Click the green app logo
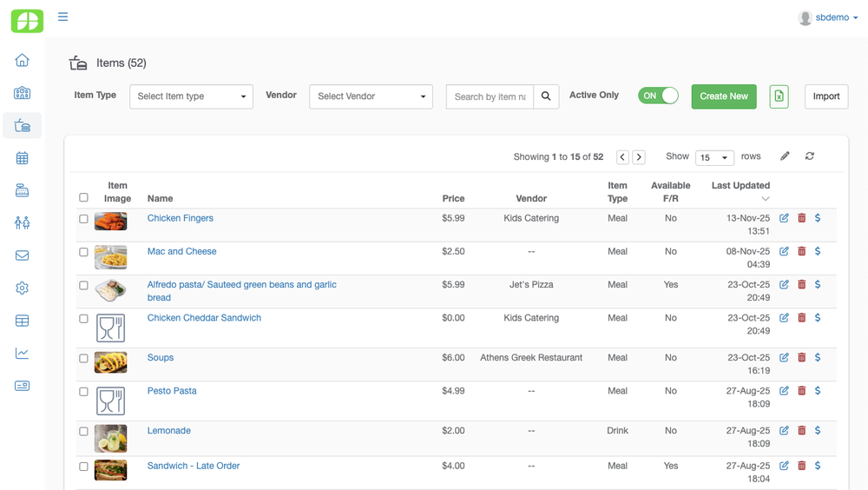868x490 pixels. (x=27, y=21)
